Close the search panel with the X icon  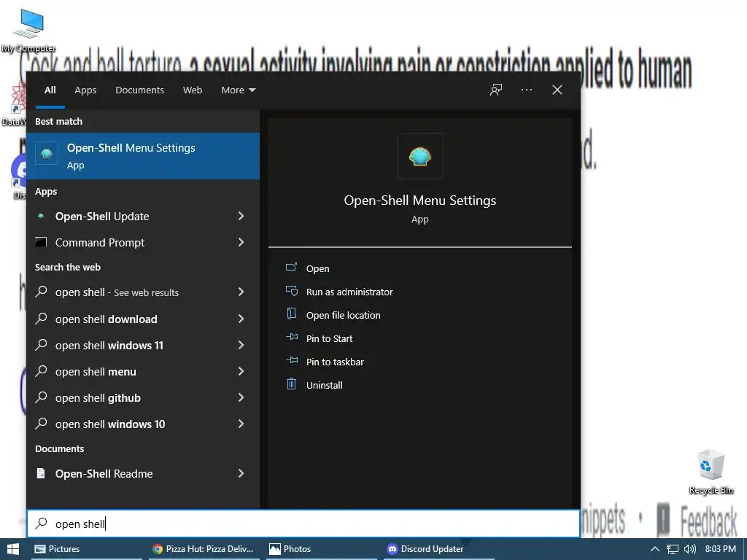click(557, 90)
